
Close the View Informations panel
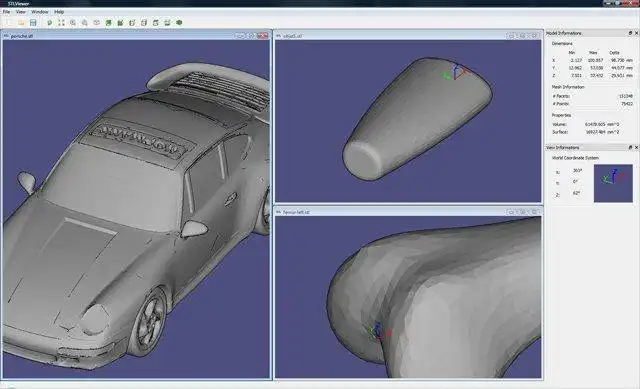coord(636,147)
